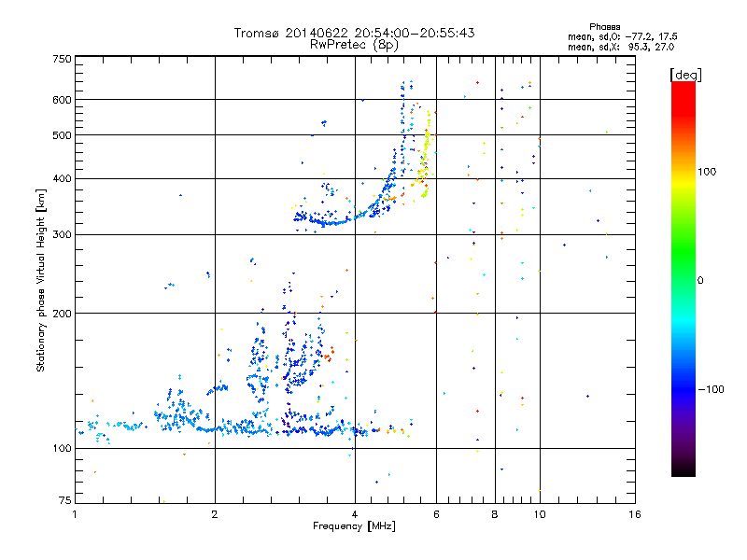This screenshot has height=560, width=747.
Task: Click the y-axis tick label '300'
Action: pos(62,235)
